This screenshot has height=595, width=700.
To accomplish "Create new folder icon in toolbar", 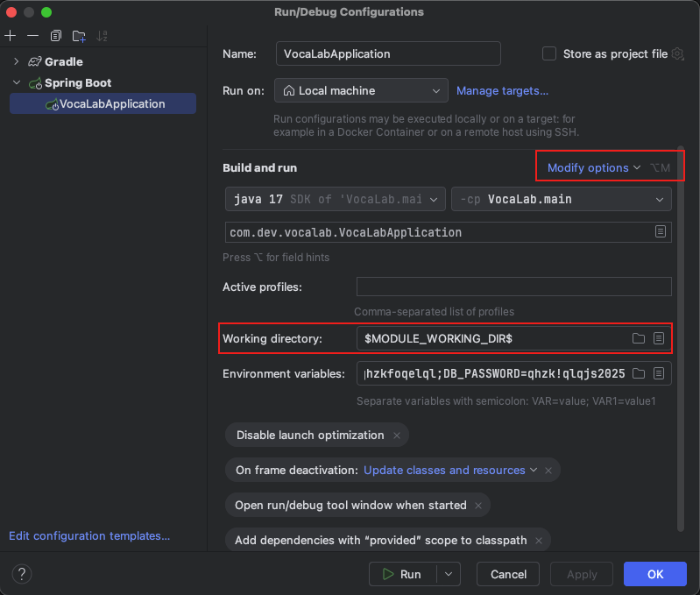I will [79, 36].
